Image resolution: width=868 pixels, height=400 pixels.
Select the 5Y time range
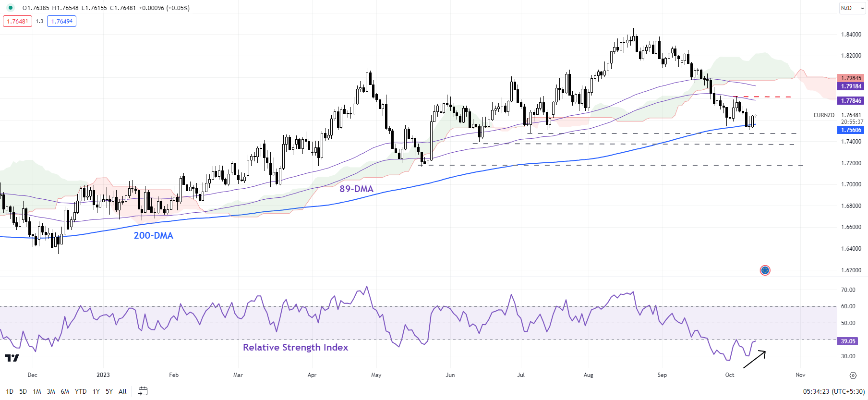pos(109,391)
